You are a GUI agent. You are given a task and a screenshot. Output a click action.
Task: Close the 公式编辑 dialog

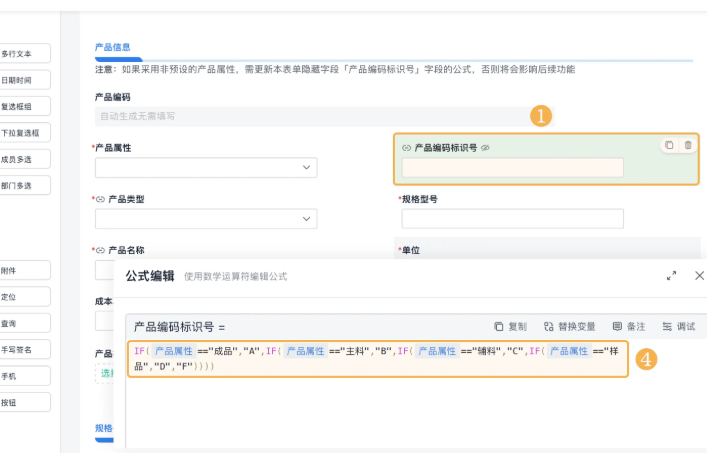tap(699, 275)
